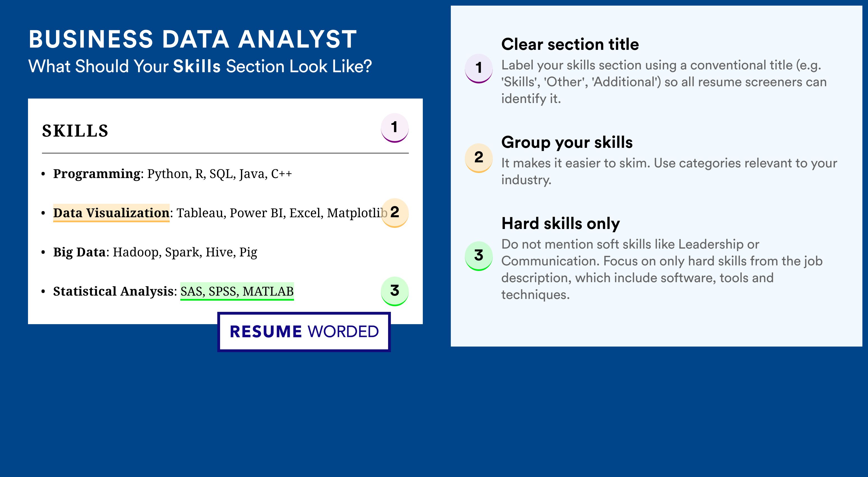Click the horizontal divider line under SKILLS
Viewport: 868px width, 477px height.
point(225,153)
